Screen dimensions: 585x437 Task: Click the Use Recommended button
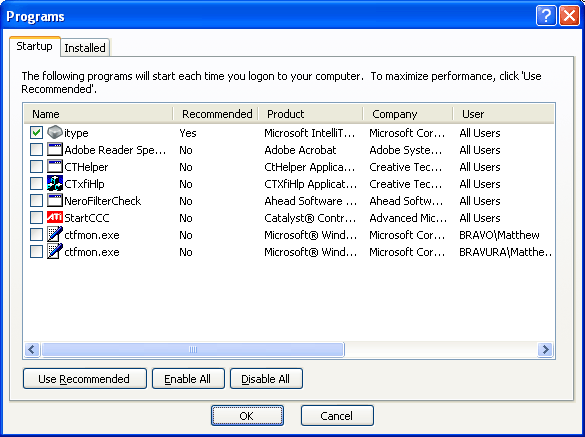85,379
